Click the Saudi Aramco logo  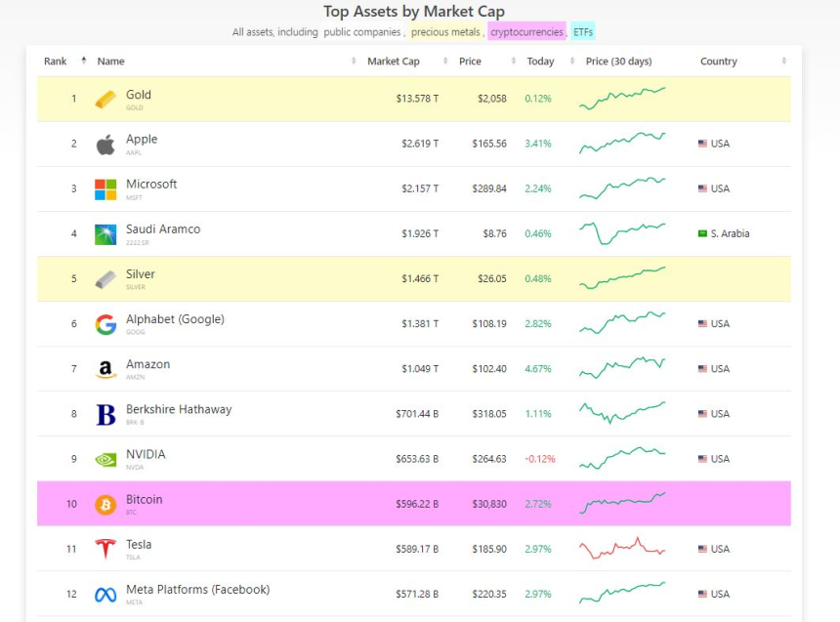coord(105,234)
